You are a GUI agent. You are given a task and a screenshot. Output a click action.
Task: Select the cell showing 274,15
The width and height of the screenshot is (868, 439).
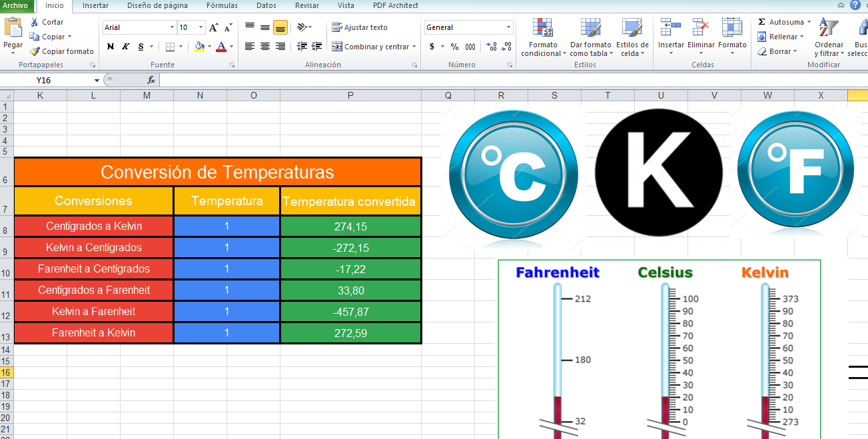[350, 226]
